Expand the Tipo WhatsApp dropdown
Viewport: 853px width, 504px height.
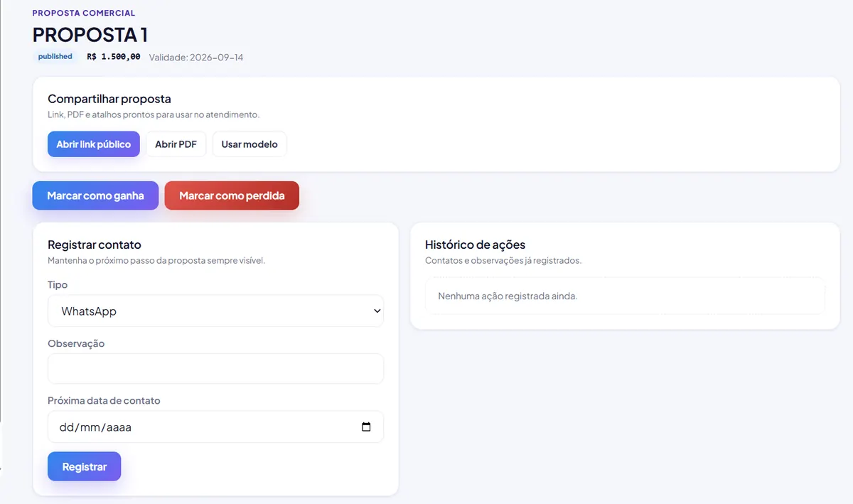(x=215, y=311)
